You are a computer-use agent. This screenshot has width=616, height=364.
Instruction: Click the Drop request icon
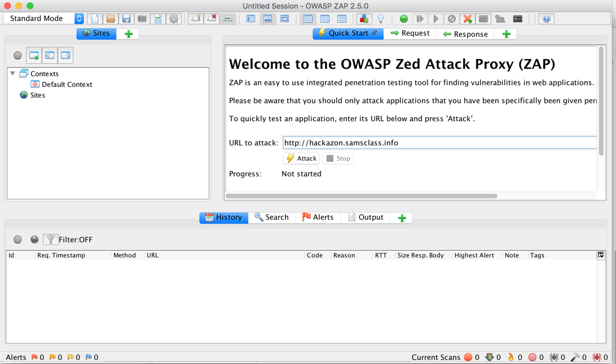click(x=452, y=19)
